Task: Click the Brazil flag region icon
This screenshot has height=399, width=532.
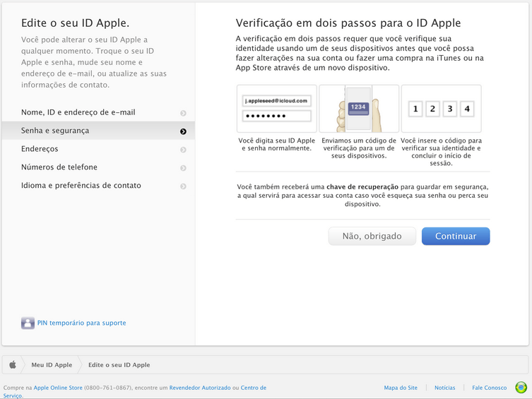Action: (x=521, y=387)
